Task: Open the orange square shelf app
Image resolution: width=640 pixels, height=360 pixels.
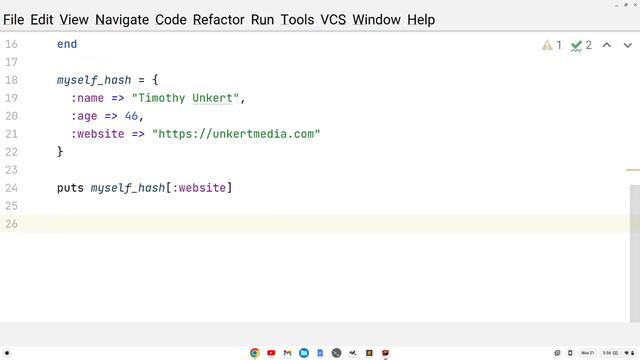Action: tap(369, 353)
